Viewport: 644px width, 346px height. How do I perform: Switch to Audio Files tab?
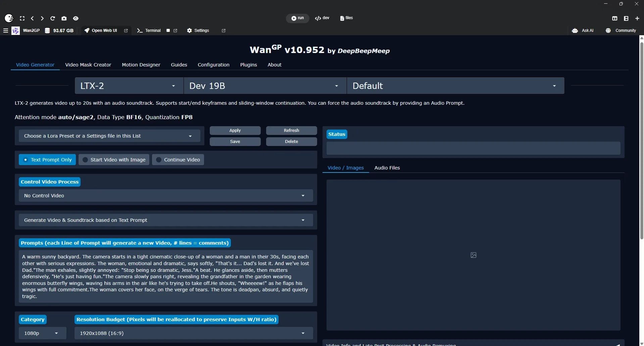(387, 168)
